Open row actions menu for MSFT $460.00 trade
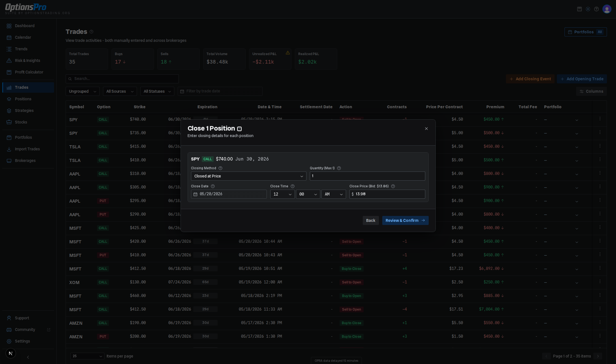 point(600,295)
